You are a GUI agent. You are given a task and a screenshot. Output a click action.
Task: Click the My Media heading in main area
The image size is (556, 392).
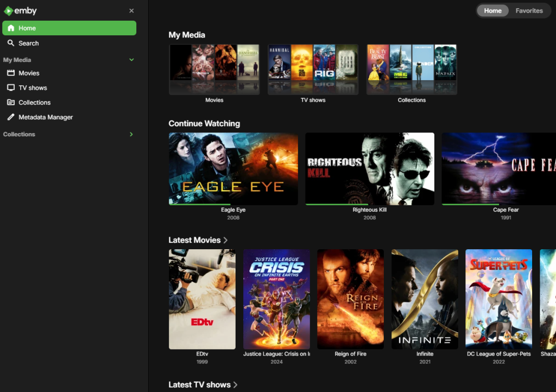tap(187, 35)
